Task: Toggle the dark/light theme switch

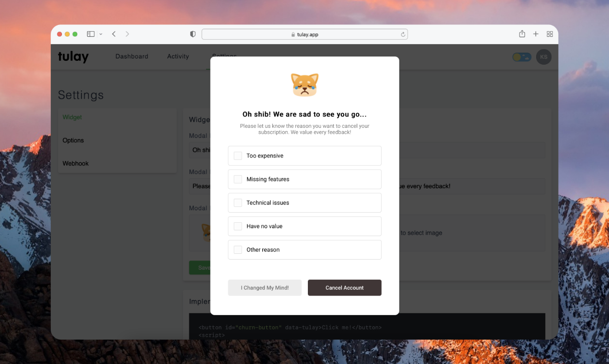Action: [x=522, y=57]
